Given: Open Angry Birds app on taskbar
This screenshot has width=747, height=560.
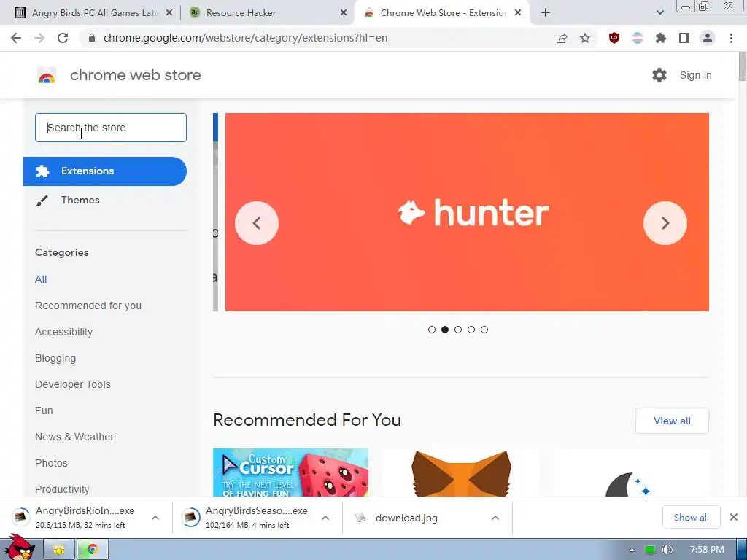Looking at the screenshot, I should pyautogui.click(x=19, y=548).
